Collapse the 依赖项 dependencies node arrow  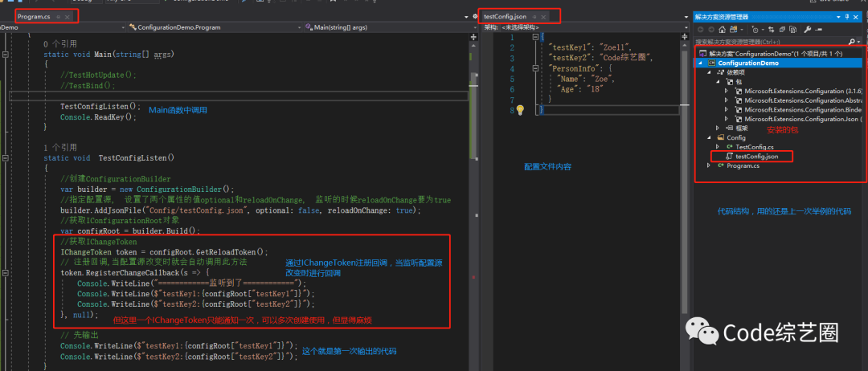[708, 72]
